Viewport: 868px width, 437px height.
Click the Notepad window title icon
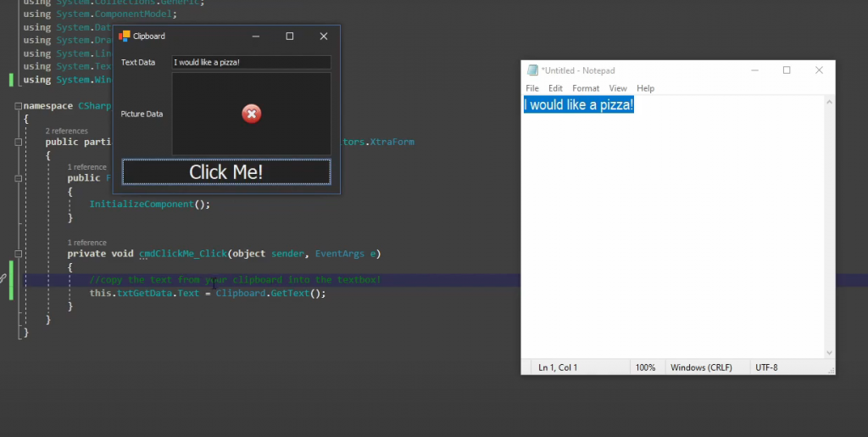(532, 70)
